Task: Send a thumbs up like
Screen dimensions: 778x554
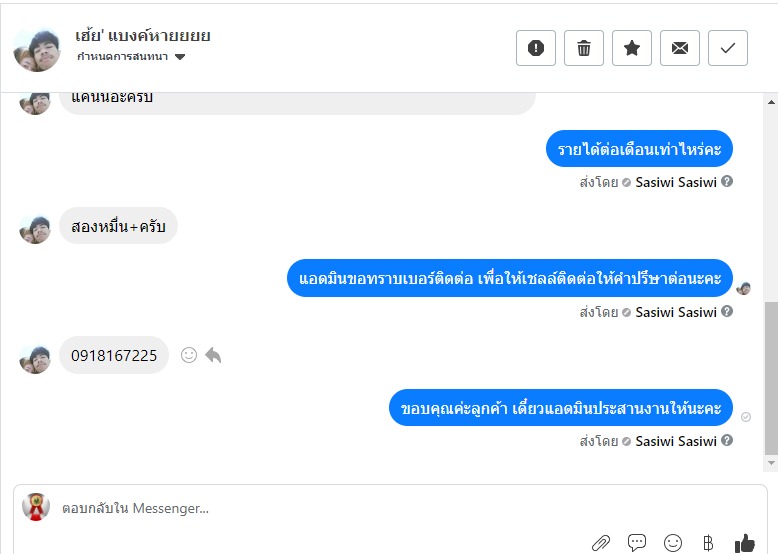Action: (x=744, y=543)
